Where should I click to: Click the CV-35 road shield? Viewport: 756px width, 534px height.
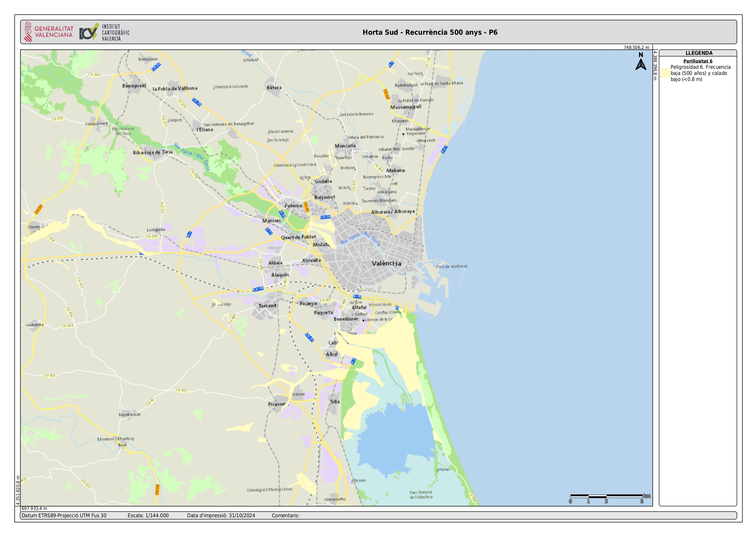click(197, 102)
